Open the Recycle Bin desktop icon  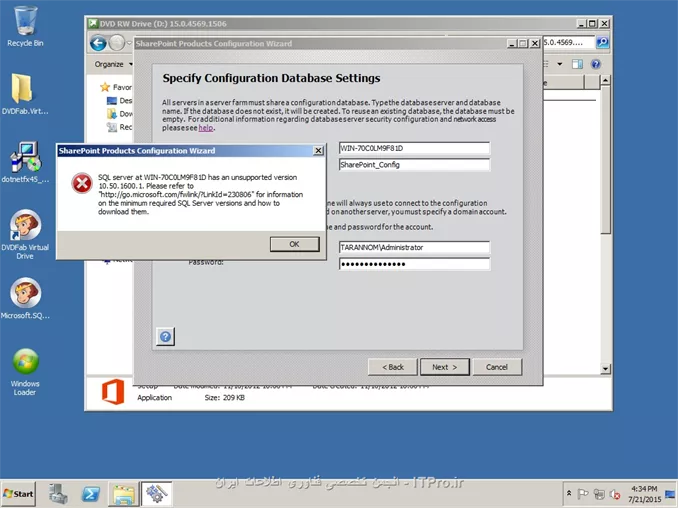(x=25, y=26)
